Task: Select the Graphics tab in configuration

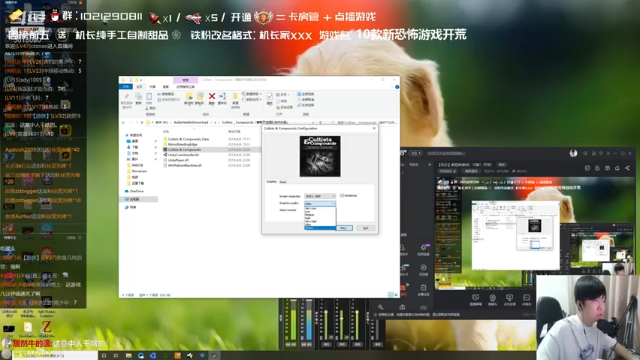Action: [x=271, y=182]
